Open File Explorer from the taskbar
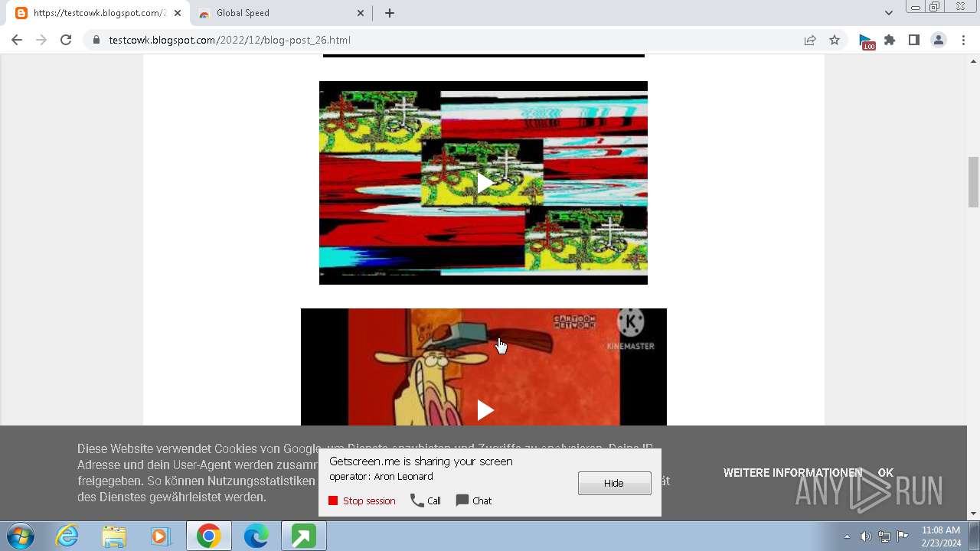 click(x=114, y=536)
